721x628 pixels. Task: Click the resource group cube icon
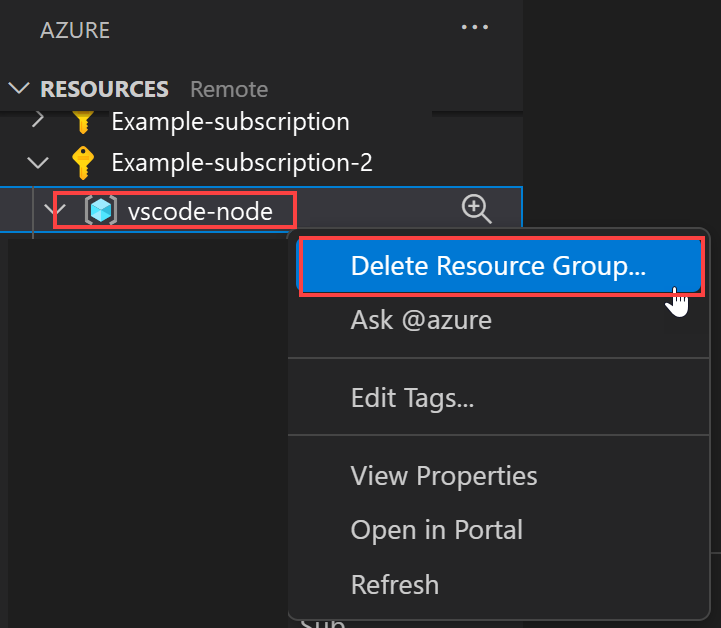click(x=100, y=210)
